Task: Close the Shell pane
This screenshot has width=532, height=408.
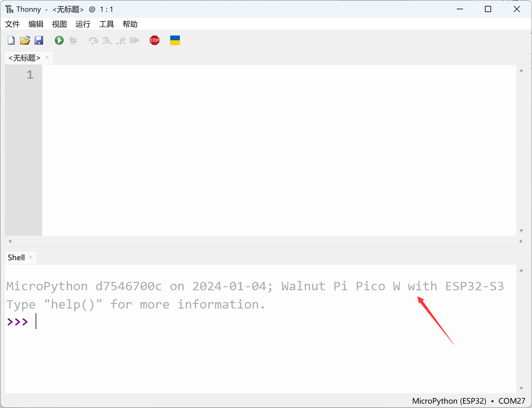Action: pos(30,257)
